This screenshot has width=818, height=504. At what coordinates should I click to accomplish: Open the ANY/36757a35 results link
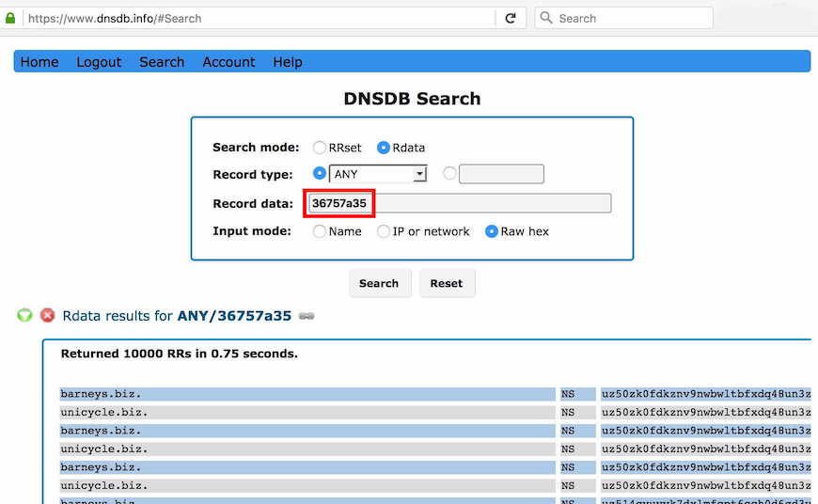[x=234, y=316]
